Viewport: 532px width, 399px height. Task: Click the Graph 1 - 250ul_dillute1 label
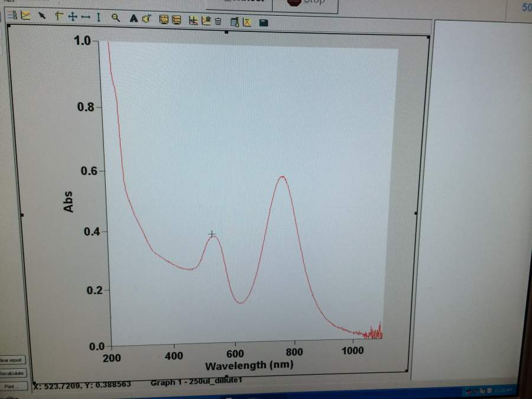pyautogui.click(x=196, y=381)
